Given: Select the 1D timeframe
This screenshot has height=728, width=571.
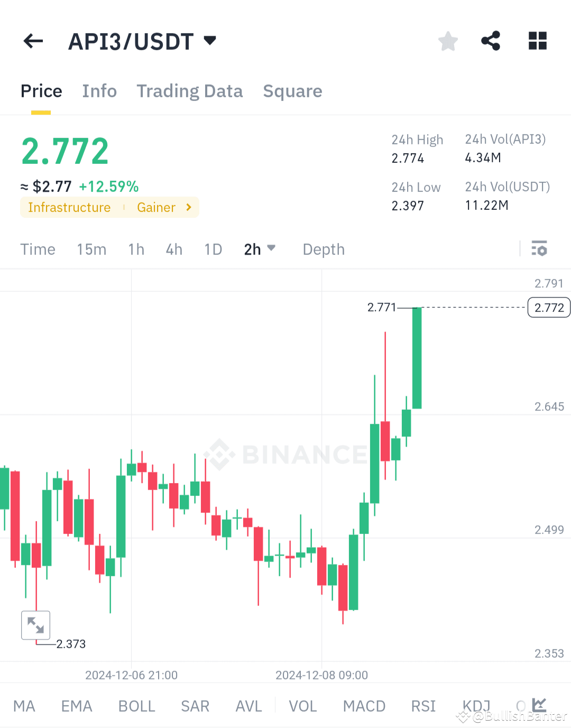Looking at the screenshot, I should 213,248.
